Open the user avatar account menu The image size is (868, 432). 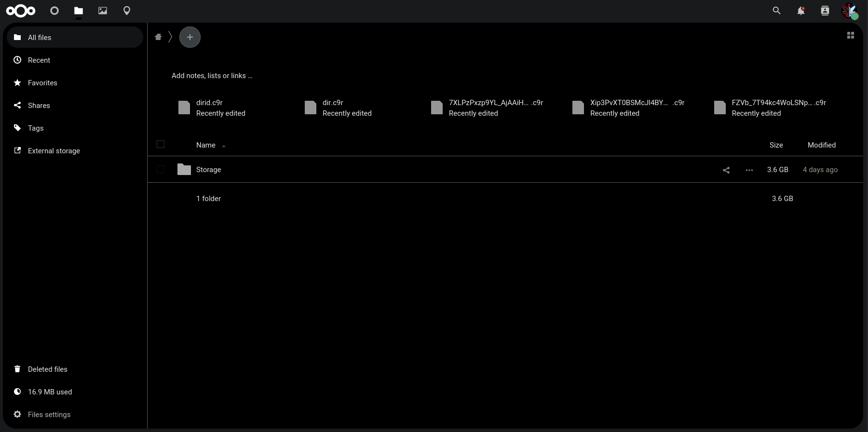849,11
